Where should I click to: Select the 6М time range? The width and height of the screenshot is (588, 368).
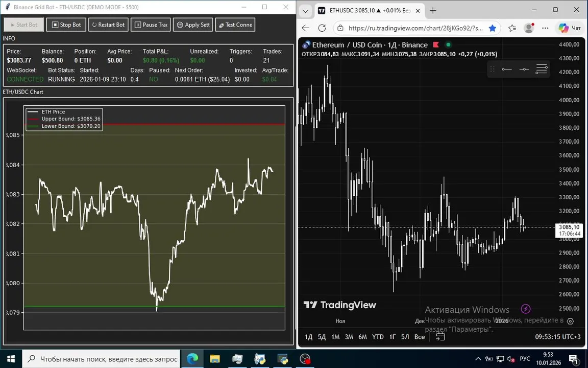[362, 337]
